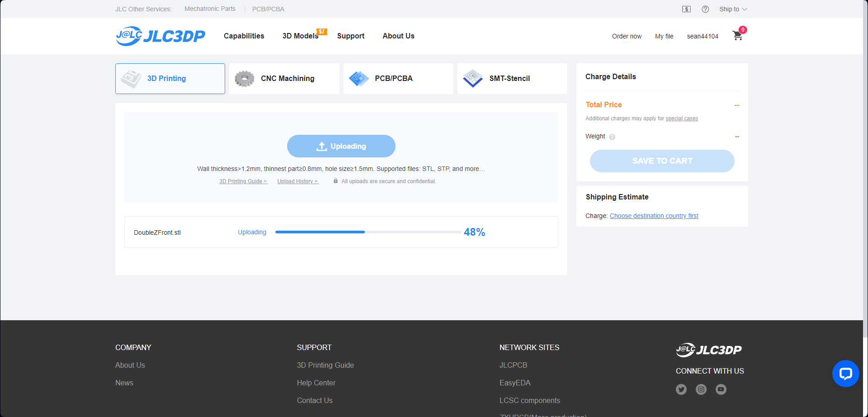
Task: Click the currency dollar icon in top bar
Action: 686,9
